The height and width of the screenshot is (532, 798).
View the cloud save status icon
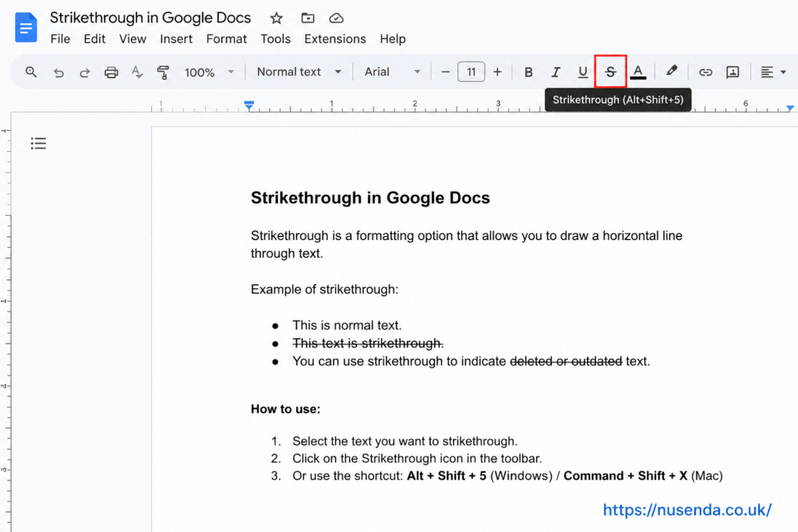(336, 19)
